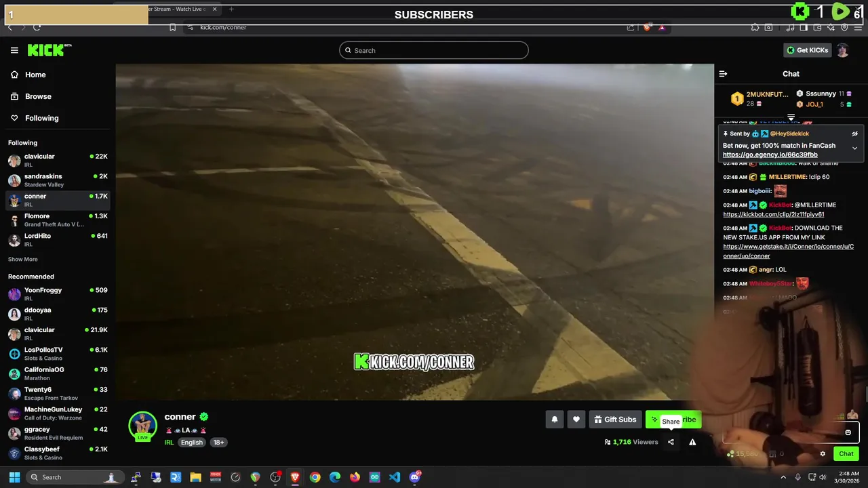Screen dimensions: 868x488
Task: Click the browser reload button
Action: [37, 27]
